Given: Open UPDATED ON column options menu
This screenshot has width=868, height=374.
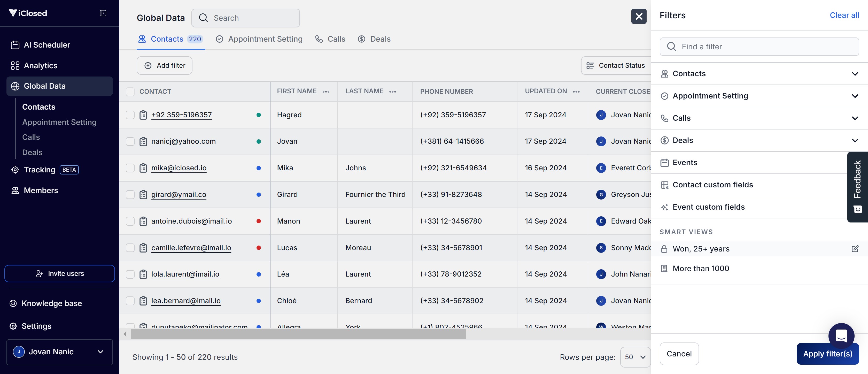Looking at the screenshot, I should pos(576,91).
